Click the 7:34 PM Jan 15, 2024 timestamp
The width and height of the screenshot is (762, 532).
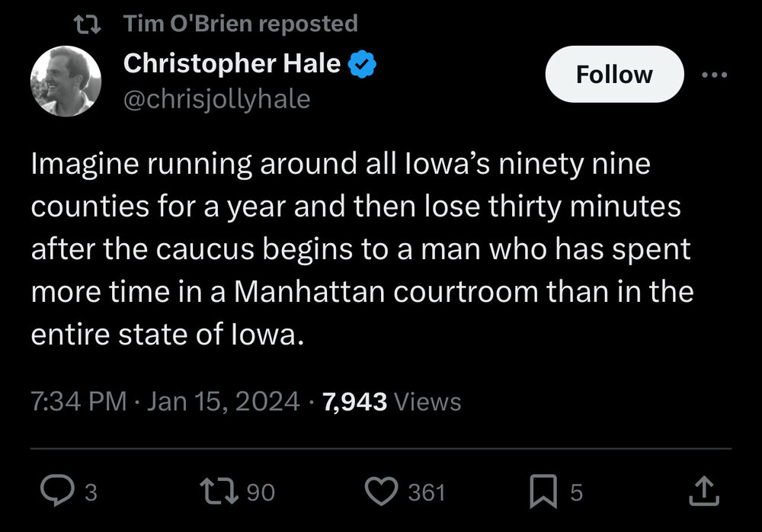[x=165, y=402]
